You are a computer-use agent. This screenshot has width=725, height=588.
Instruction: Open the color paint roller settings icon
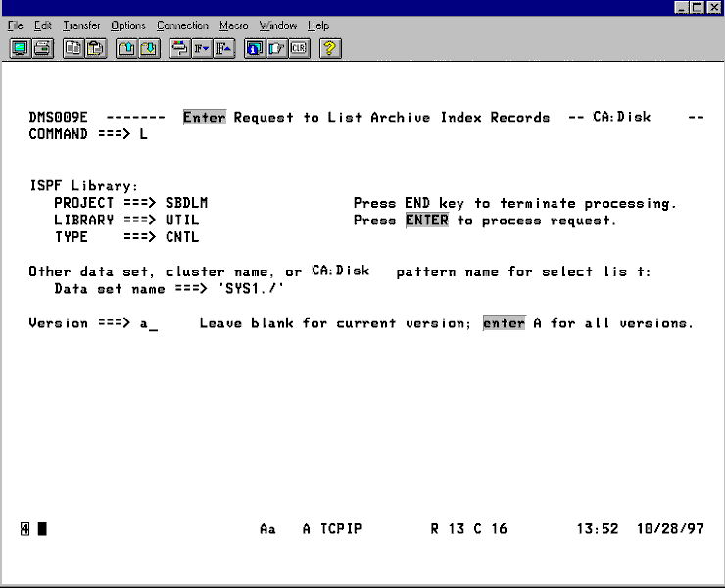[180, 49]
